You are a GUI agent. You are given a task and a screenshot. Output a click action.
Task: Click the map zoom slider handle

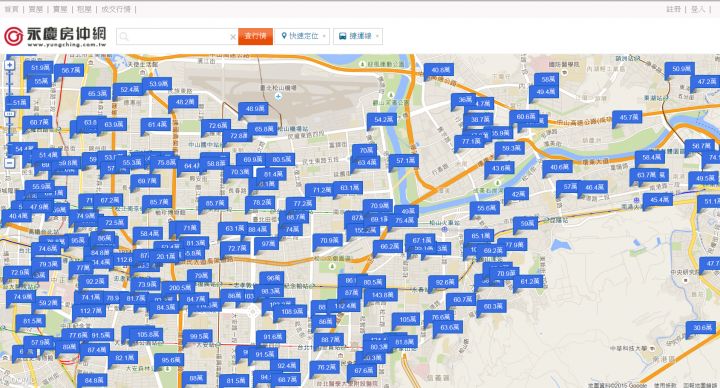9,114
